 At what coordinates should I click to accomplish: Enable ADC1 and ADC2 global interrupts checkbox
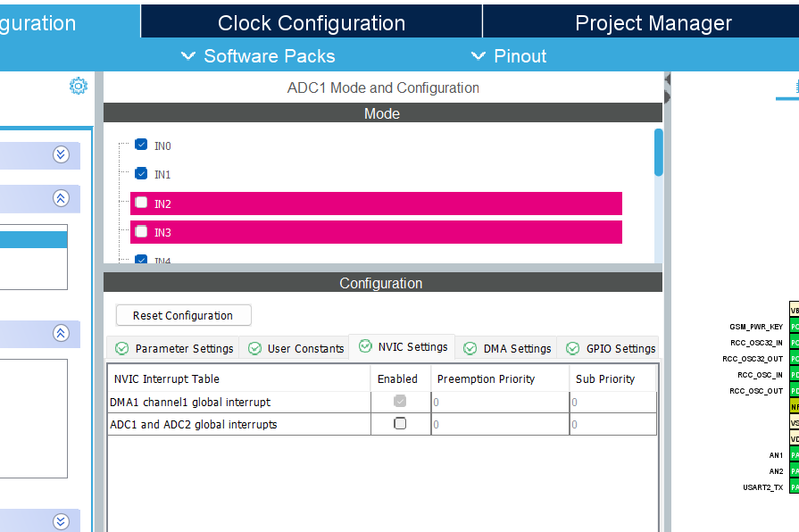coord(400,424)
